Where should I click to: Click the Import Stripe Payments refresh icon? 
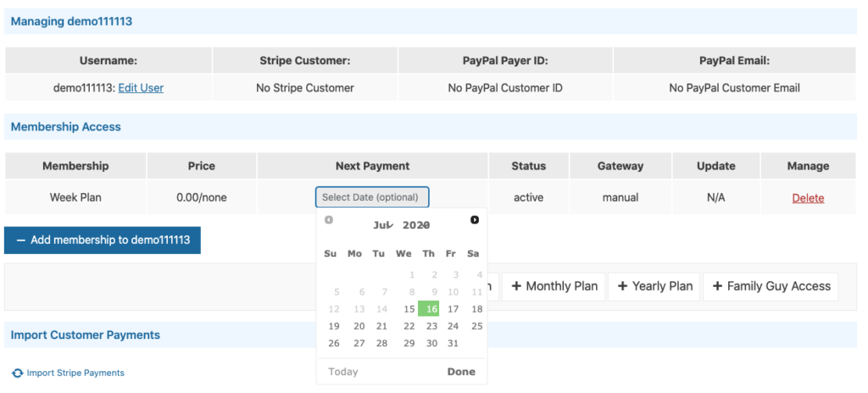pyautogui.click(x=17, y=374)
